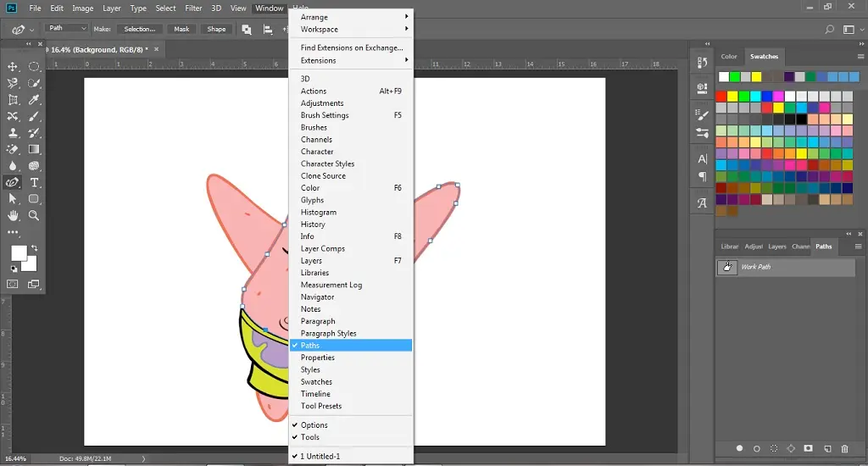Image resolution: width=868 pixels, height=466 pixels.
Task: Select the Clone Stamp tool
Action: pyautogui.click(x=13, y=133)
